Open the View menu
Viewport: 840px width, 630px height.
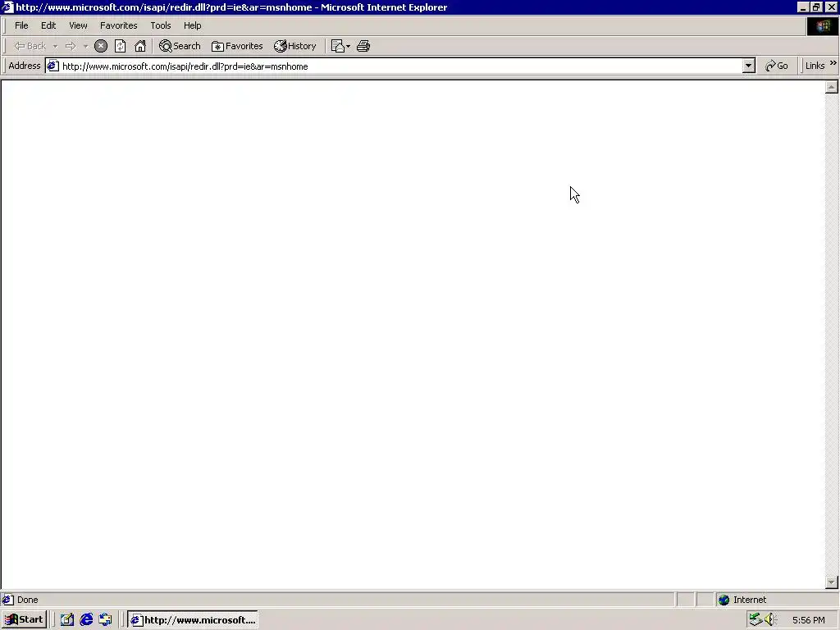78,25
